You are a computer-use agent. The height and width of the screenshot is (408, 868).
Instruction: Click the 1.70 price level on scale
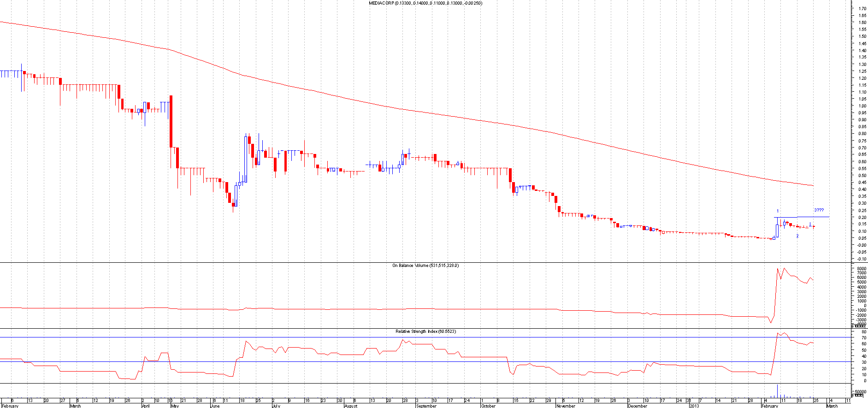pos(862,8)
